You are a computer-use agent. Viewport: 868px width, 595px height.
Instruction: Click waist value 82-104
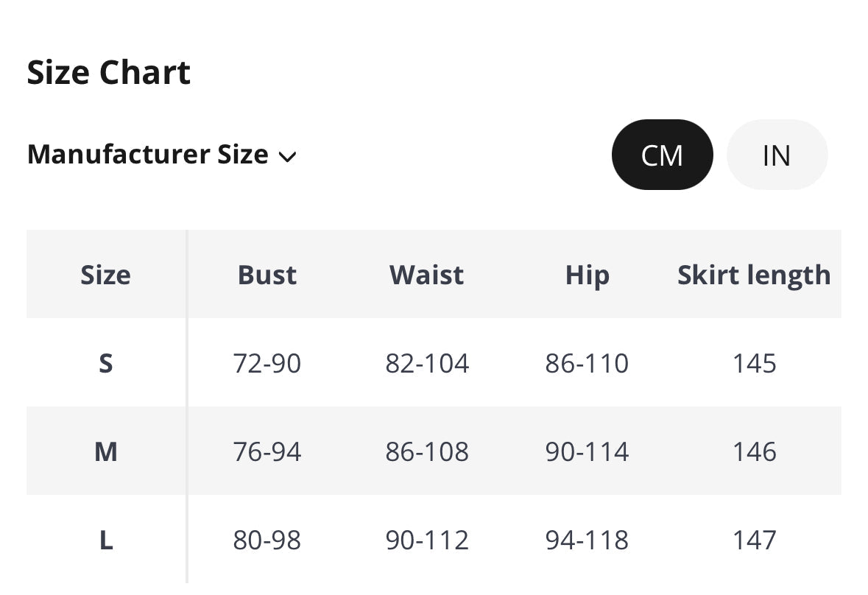pos(427,363)
